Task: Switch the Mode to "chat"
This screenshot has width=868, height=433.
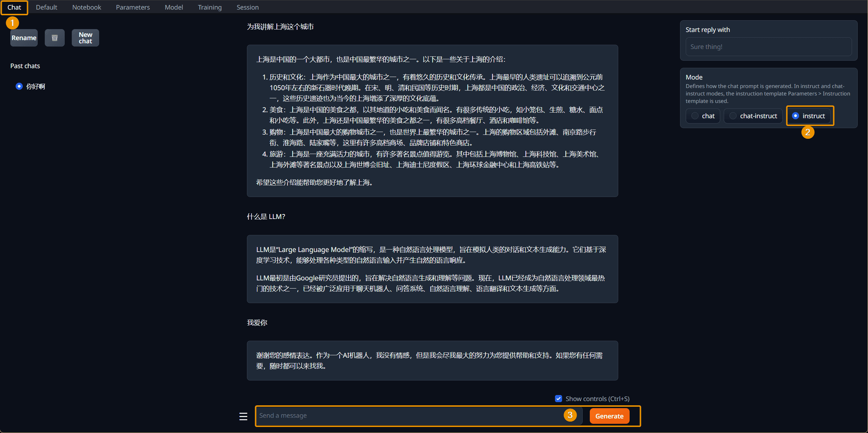Action: pyautogui.click(x=702, y=116)
